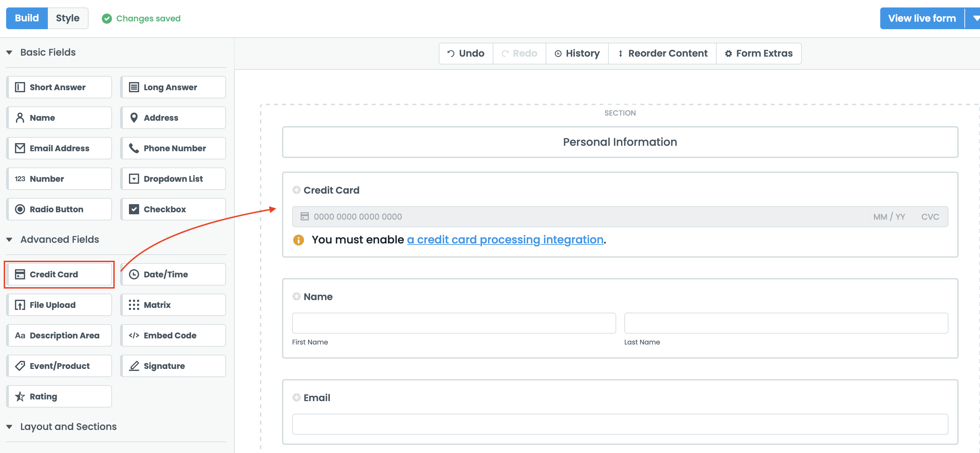Open credit card processing integration link
The height and width of the screenshot is (453, 980).
pos(505,239)
